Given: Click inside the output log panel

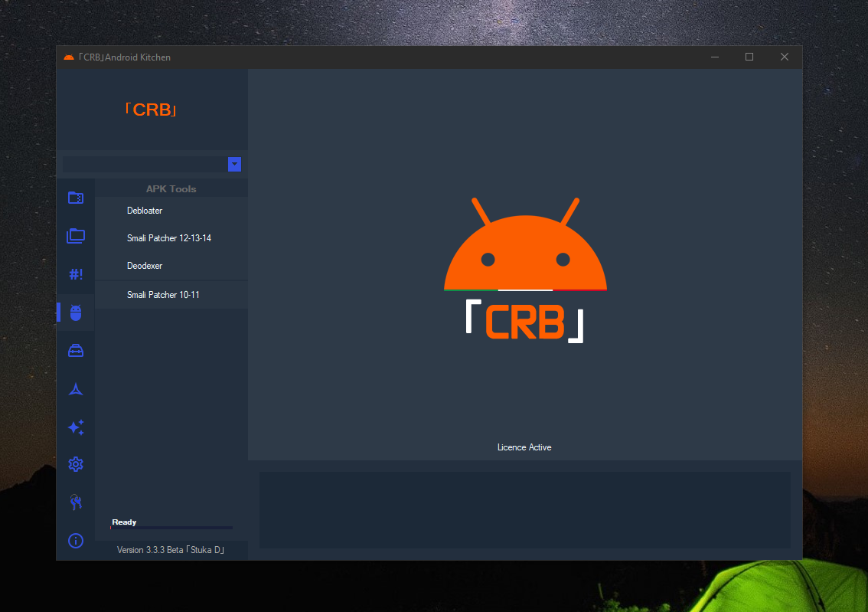Looking at the screenshot, I should click(525, 510).
